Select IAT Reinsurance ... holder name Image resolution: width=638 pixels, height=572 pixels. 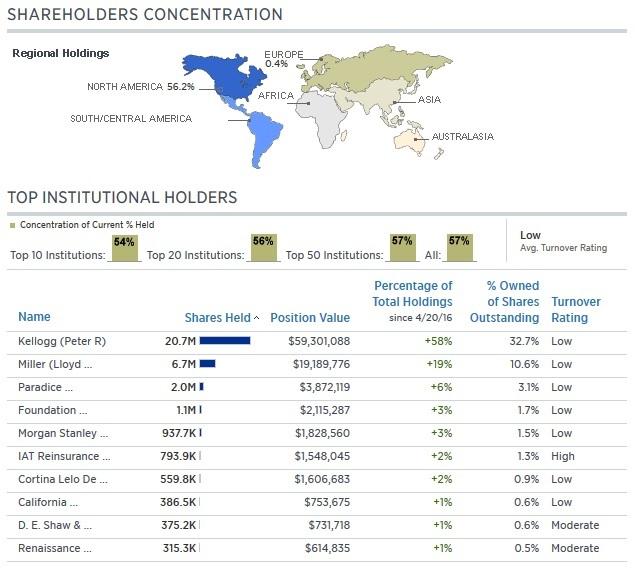pyautogui.click(x=64, y=456)
